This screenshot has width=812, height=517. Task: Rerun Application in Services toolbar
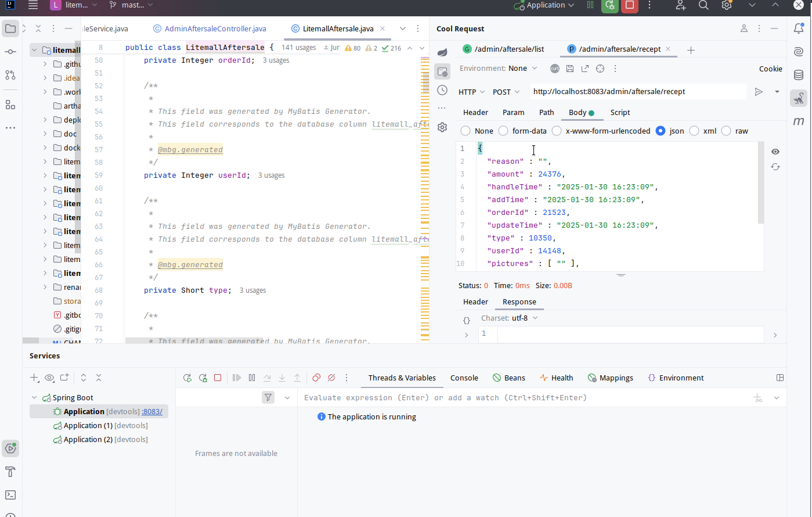pos(187,378)
